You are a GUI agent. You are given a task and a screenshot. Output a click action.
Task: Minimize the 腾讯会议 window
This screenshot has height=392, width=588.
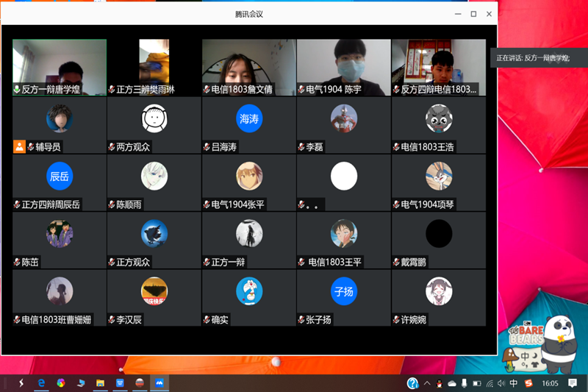click(x=458, y=14)
